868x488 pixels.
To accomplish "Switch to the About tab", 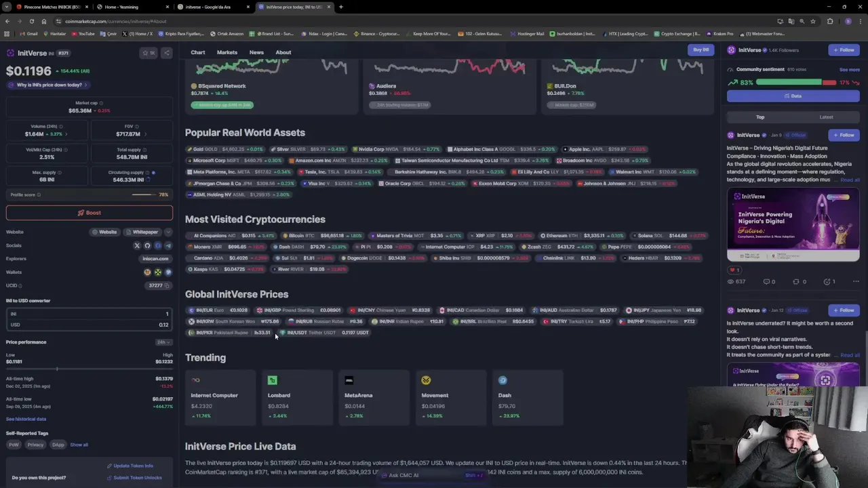I will click(x=283, y=52).
